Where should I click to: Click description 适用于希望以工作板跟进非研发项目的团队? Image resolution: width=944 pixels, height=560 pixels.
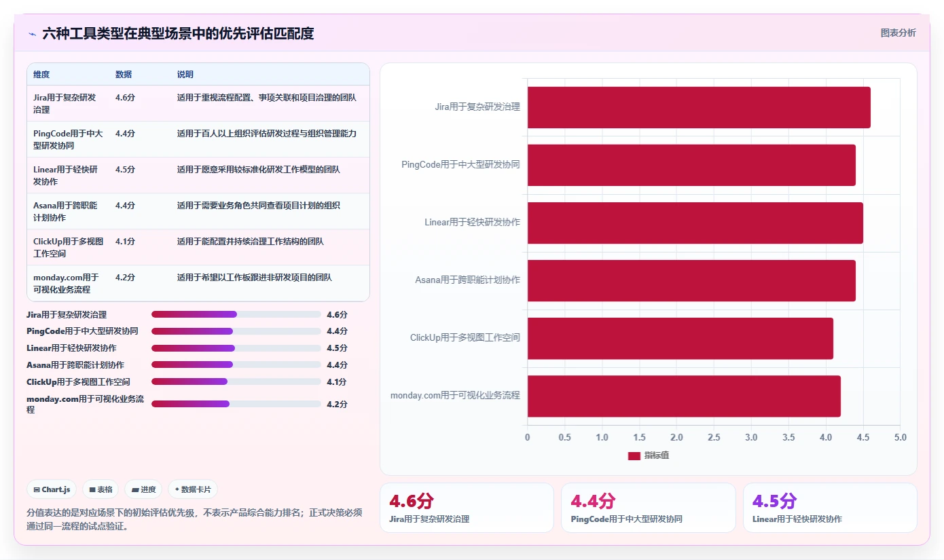click(255, 278)
